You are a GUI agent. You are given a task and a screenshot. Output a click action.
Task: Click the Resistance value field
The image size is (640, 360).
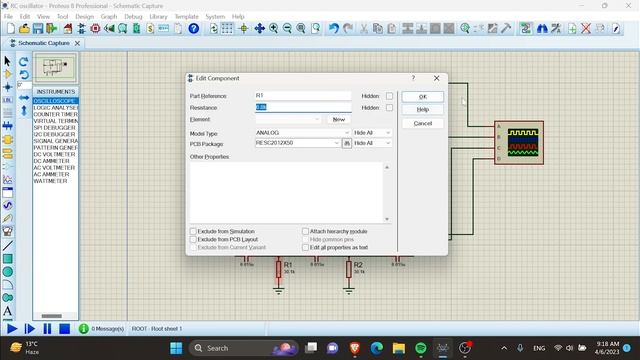(x=303, y=107)
